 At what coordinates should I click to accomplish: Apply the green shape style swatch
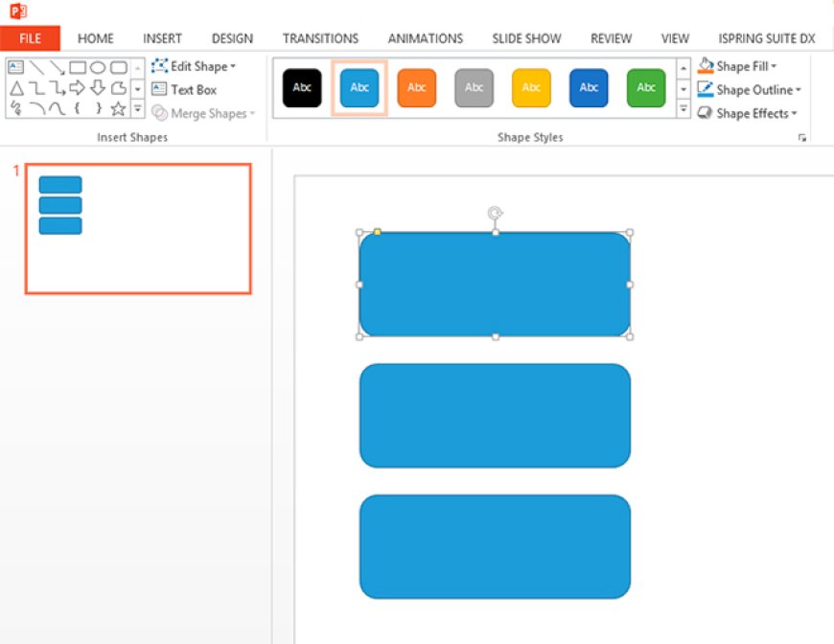click(646, 88)
